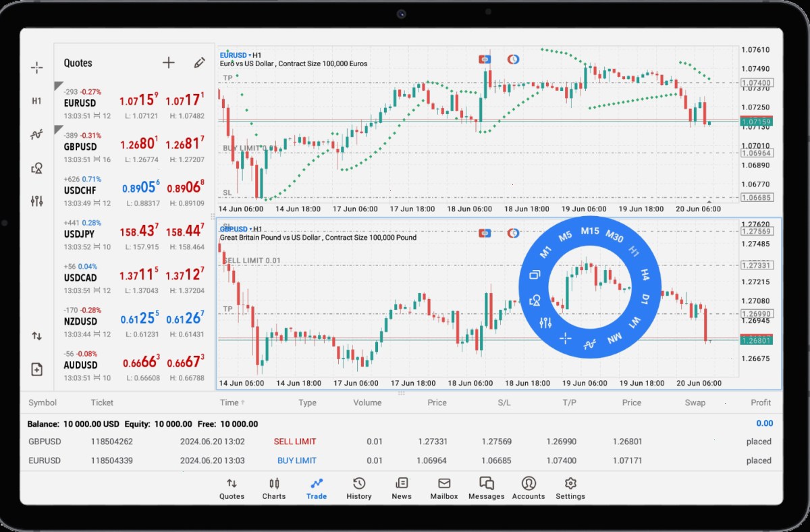Open the News tab
The image size is (810, 532).
click(x=402, y=488)
